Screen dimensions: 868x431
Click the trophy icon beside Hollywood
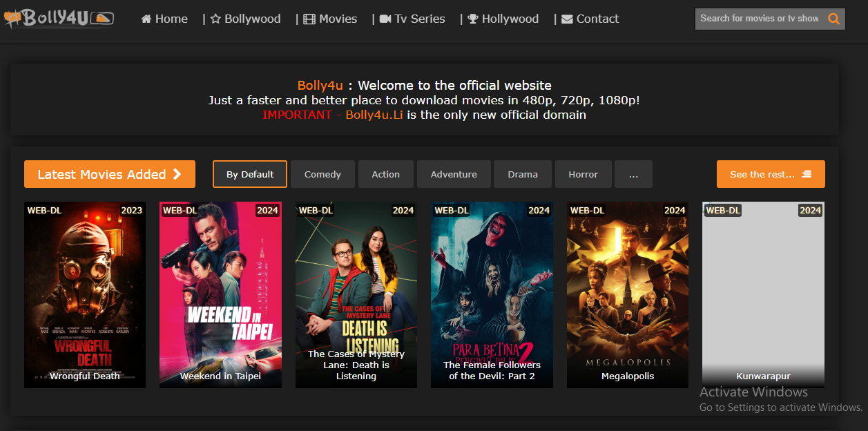coord(473,19)
